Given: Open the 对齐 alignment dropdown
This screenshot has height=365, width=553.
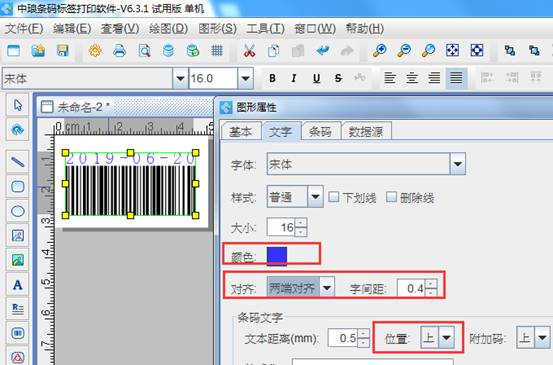Looking at the screenshot, I should coord(327,288).
